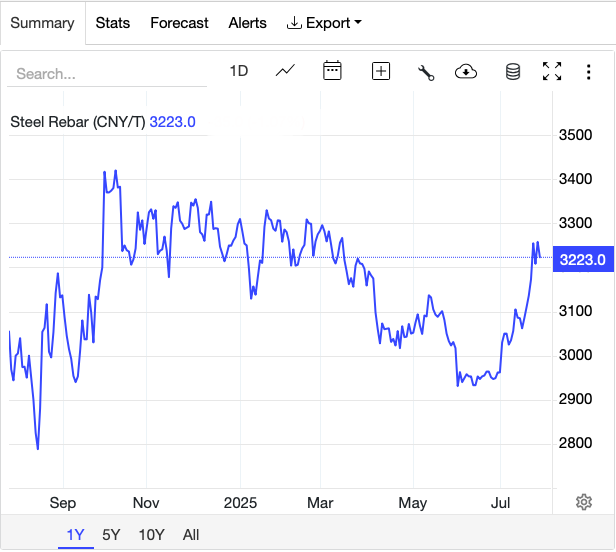Toggle fullscreen chart view icon

552,71
